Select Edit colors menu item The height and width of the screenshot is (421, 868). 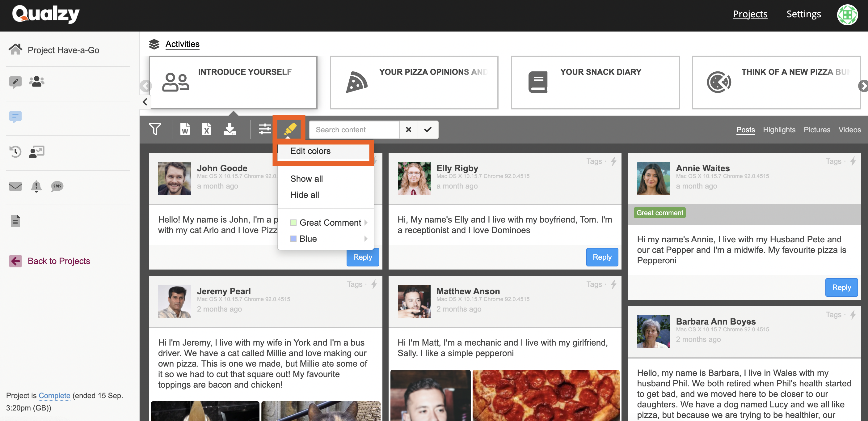(x=310, y=151)
